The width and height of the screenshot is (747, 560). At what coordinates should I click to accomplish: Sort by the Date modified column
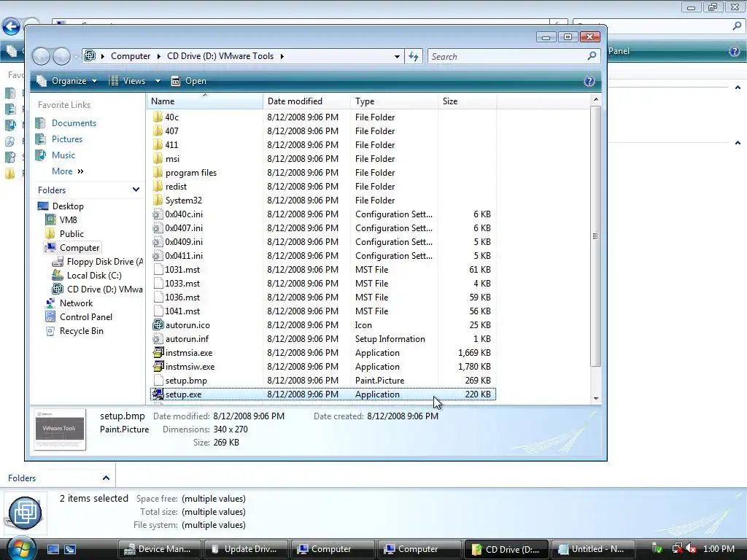(x=306, y=101)
